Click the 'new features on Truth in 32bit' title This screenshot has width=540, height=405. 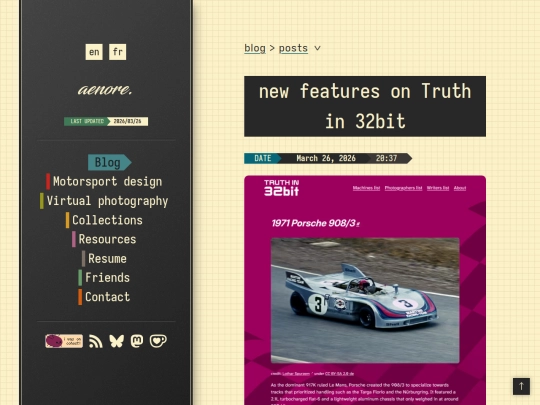pos(365,106)
